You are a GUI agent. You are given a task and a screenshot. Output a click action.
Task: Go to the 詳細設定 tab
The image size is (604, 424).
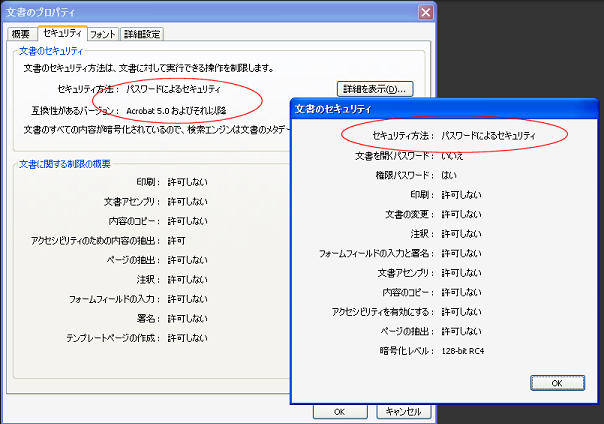[141, 34]
